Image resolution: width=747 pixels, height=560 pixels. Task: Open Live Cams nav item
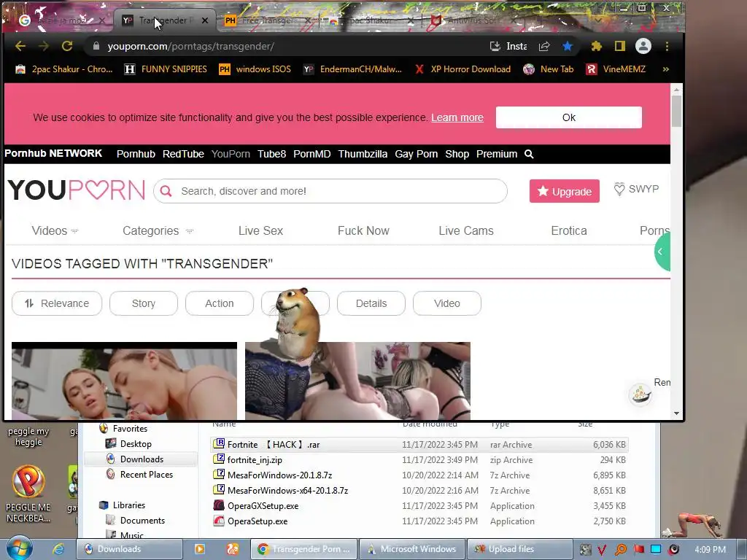coord(466,230)
